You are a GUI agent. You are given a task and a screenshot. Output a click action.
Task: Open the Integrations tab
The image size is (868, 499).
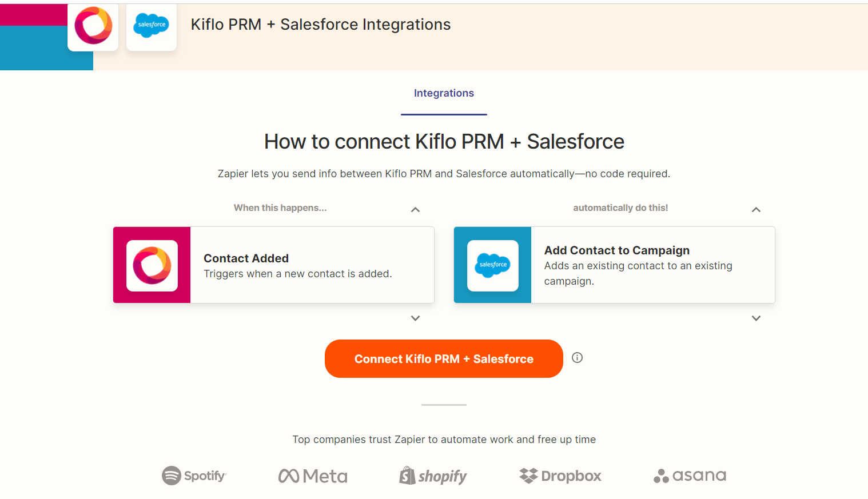pyautogui.click(x=444, y=93)
